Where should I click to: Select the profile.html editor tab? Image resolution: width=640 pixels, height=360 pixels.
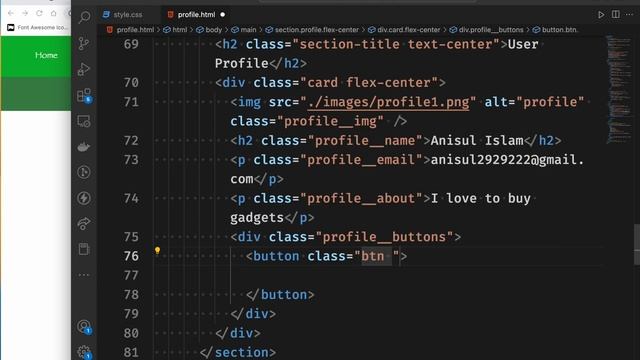(196, 15)
